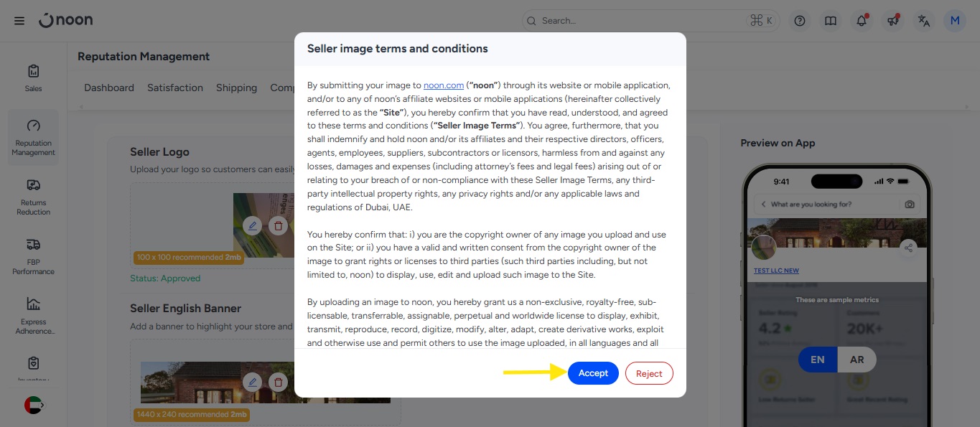980x427 pixels.
Task: Click camera icon in preview search
Action: (910, 205)
